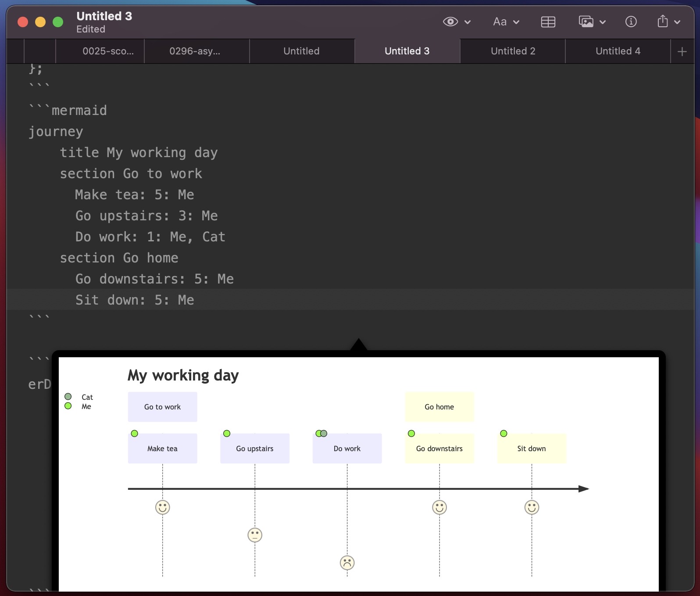Open the Aa font style menu

coord(500,22)
